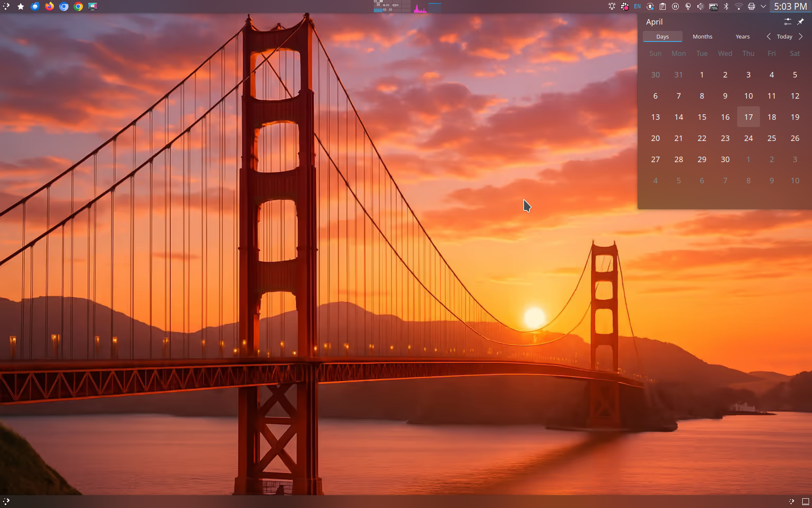Viewport: 812px width, 508px height.
Task: Open Thunderbird mail client
Action: click(x=35, y=6)
